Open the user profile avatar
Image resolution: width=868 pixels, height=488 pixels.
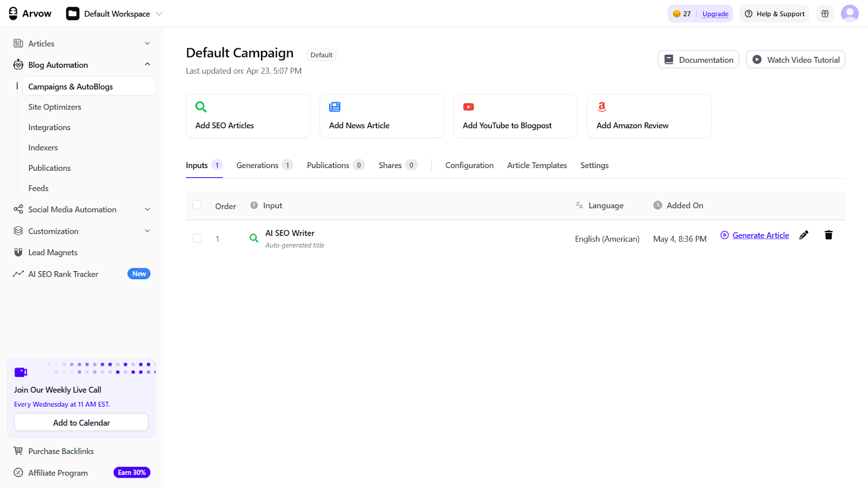click(850, 14)
